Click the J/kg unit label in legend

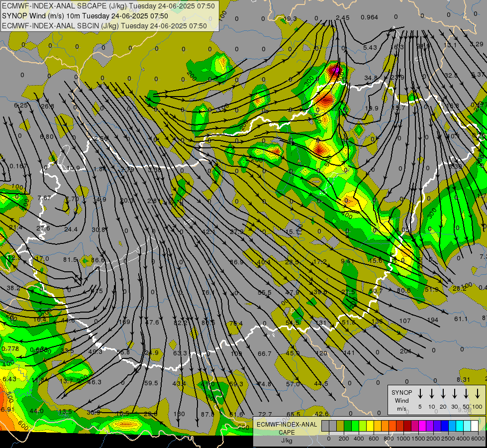tap(287, 441)
